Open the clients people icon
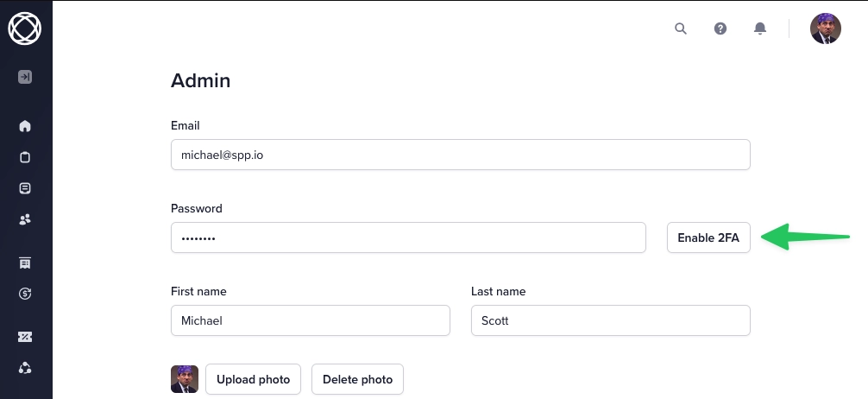The image size is (868, 399). 25,219
